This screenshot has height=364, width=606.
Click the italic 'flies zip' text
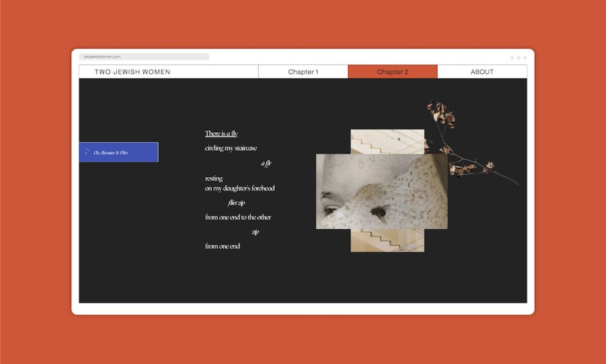236,203
